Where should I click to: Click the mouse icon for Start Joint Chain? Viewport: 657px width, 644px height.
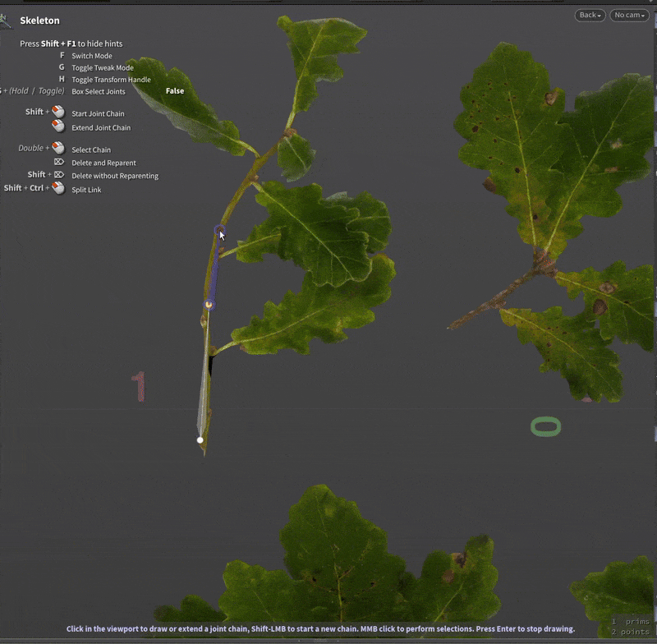coord(57,113)
